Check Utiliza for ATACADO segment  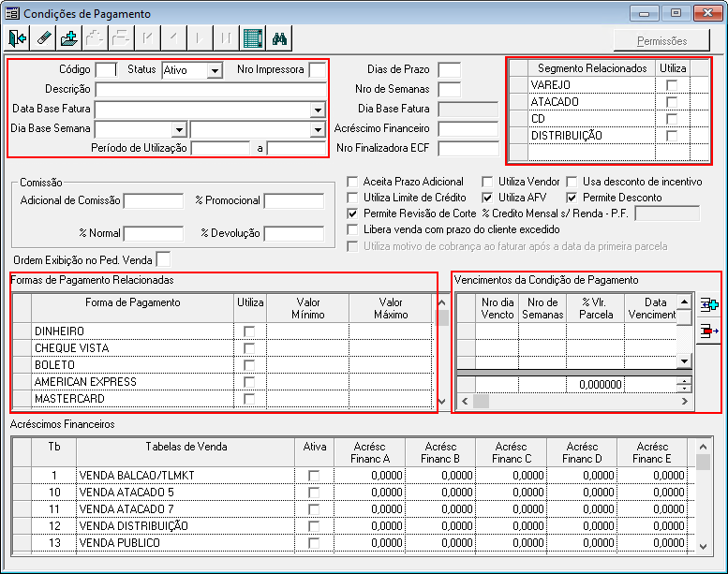tap(672, 102)
